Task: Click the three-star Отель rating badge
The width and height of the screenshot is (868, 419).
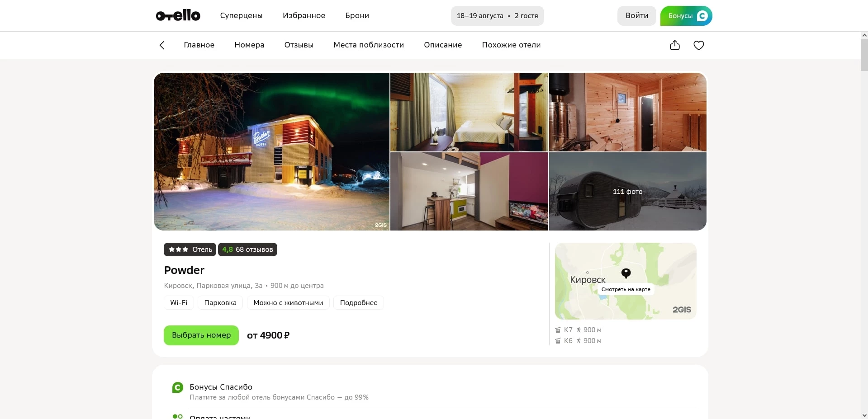Action: 190,250
